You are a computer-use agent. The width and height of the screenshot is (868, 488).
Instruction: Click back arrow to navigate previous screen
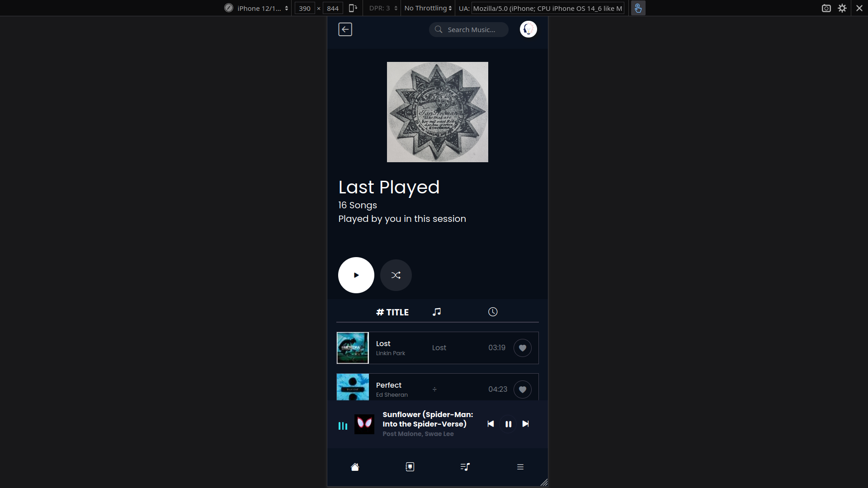[x=345, y=29]
